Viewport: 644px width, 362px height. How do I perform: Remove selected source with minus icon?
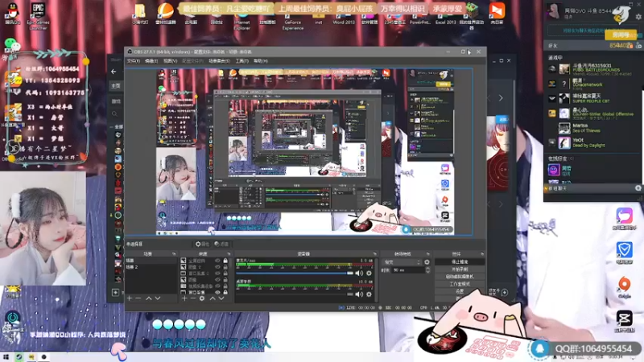click(x=192, y=298)
